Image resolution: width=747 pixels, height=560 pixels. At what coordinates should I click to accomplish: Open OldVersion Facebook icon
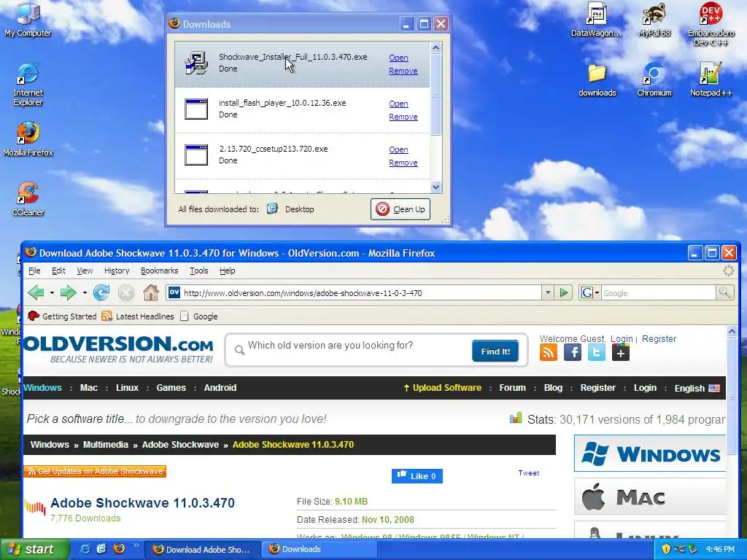pyautogui.click(x=572, y=352)
